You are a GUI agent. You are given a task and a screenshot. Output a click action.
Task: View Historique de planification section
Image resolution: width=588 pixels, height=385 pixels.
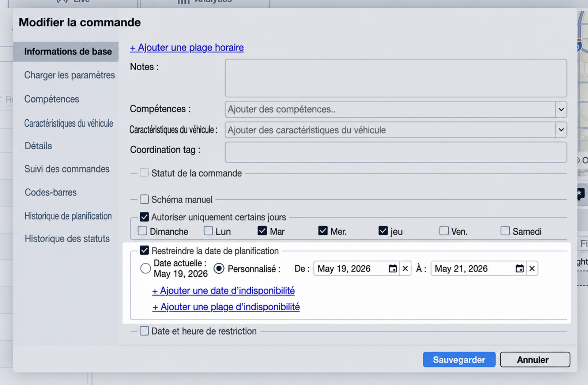[68, 216]
